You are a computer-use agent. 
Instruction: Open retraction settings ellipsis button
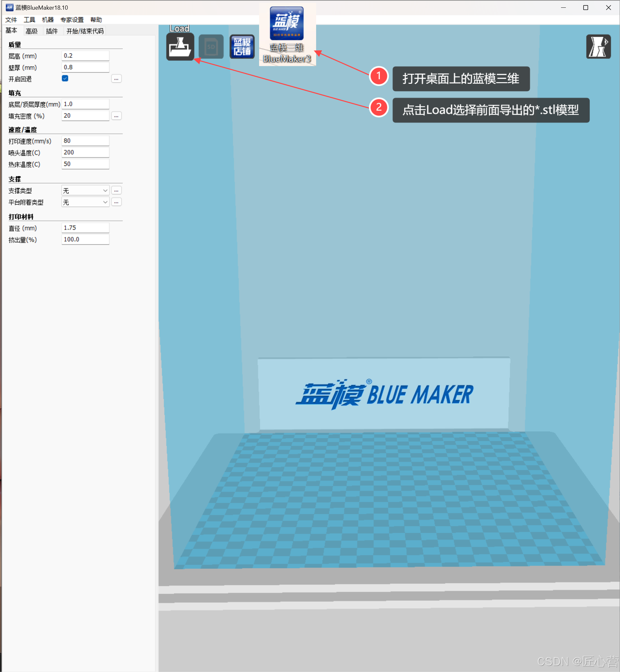click(x=116, y=79)
